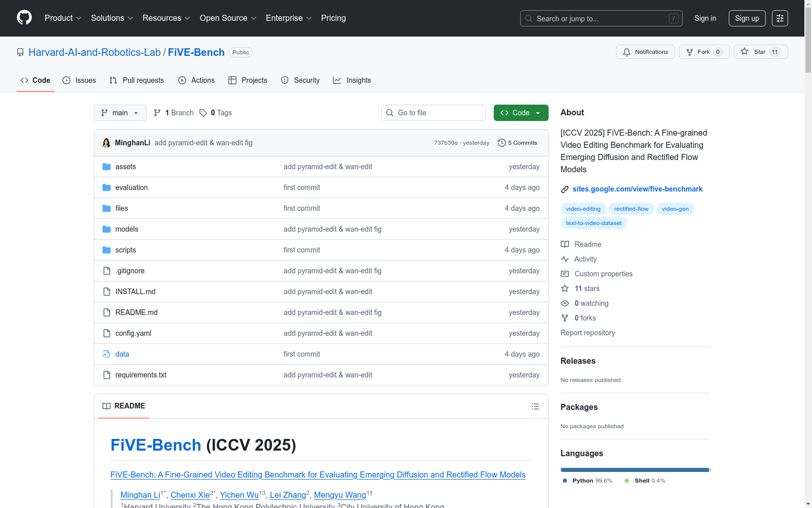
Task: Expand the Enterprise menu
Action: (x=289, y=18)
